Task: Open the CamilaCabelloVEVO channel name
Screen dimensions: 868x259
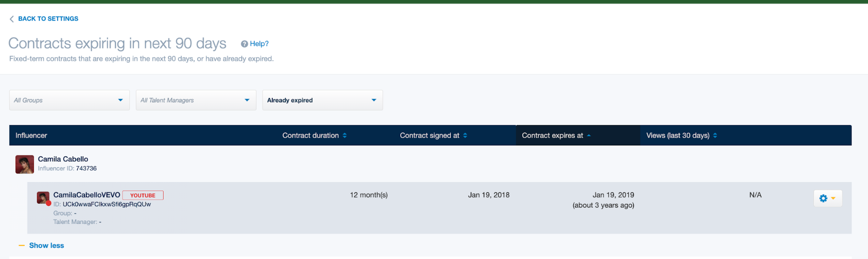Action: coord(87,195)
